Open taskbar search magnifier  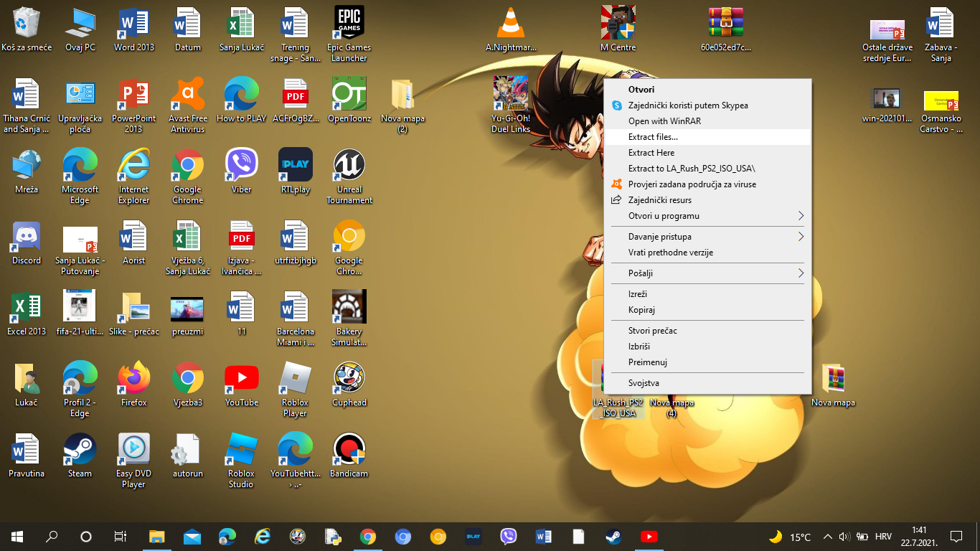click(x=52, y=537)
